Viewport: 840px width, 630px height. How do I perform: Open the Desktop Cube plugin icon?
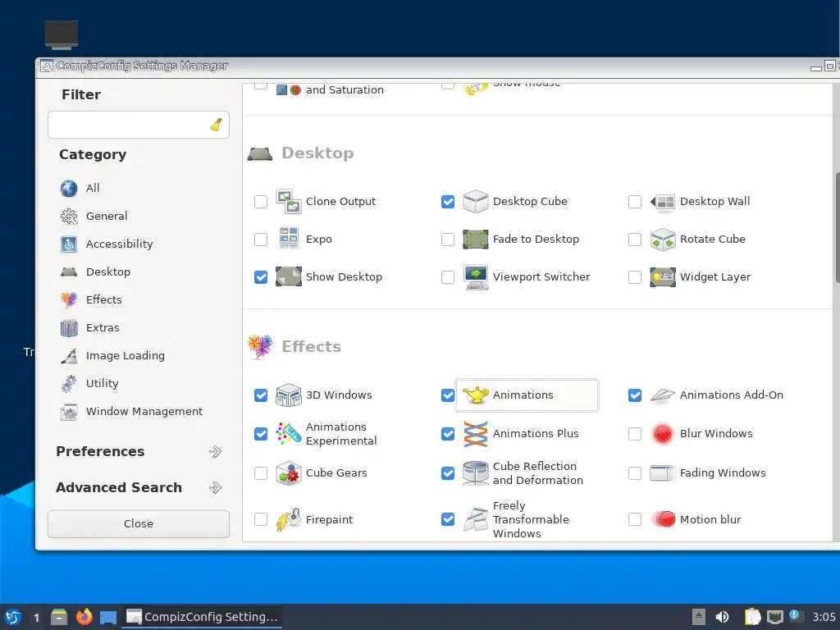pos(475,202)
